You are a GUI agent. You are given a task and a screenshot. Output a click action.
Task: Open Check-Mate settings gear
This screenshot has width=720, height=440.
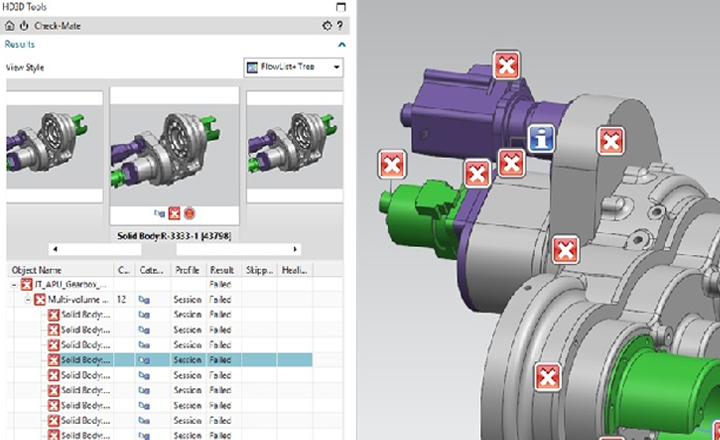pyautogui.click(x=326, y=25)
